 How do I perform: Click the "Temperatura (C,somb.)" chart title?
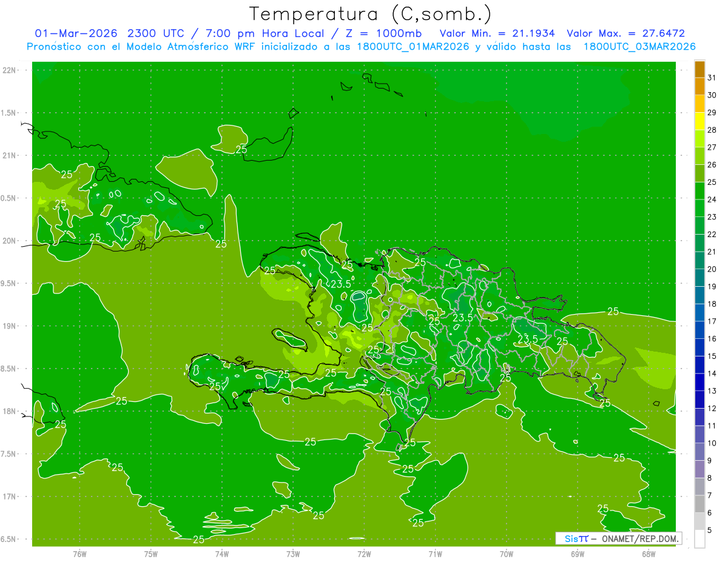[371, 14]
